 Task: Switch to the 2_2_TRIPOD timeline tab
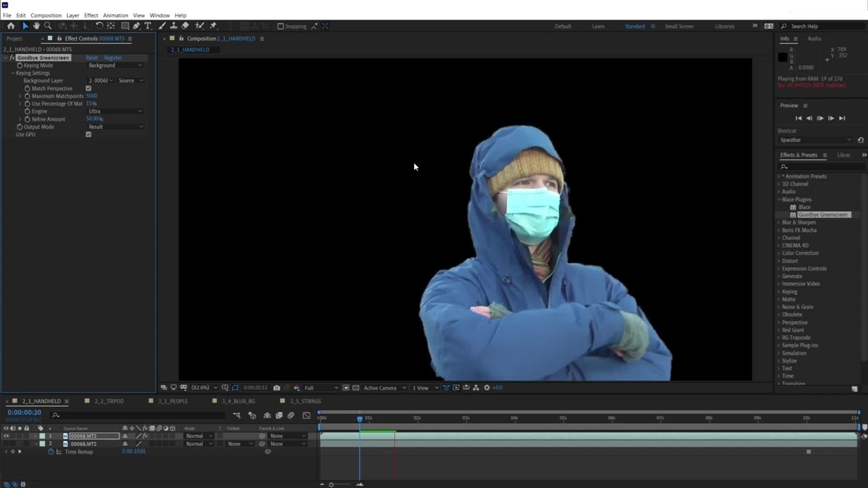[108, 401]
